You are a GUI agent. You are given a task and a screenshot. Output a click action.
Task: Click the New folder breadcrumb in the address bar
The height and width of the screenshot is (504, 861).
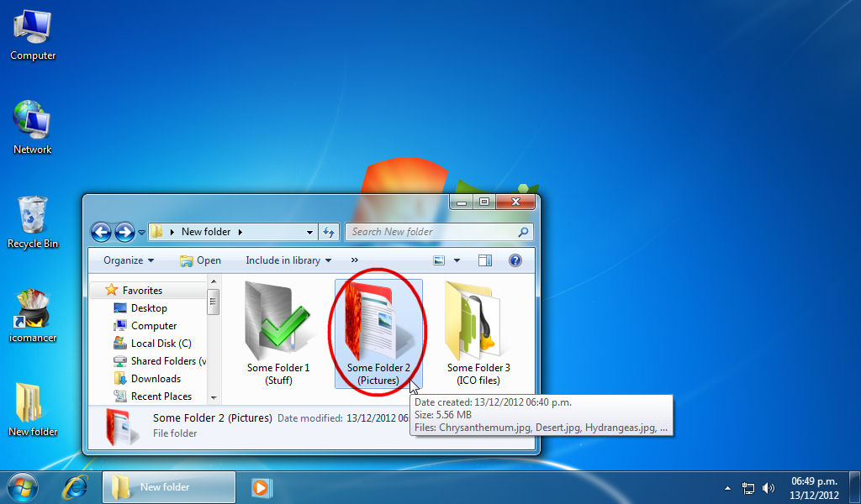(206, 232)
